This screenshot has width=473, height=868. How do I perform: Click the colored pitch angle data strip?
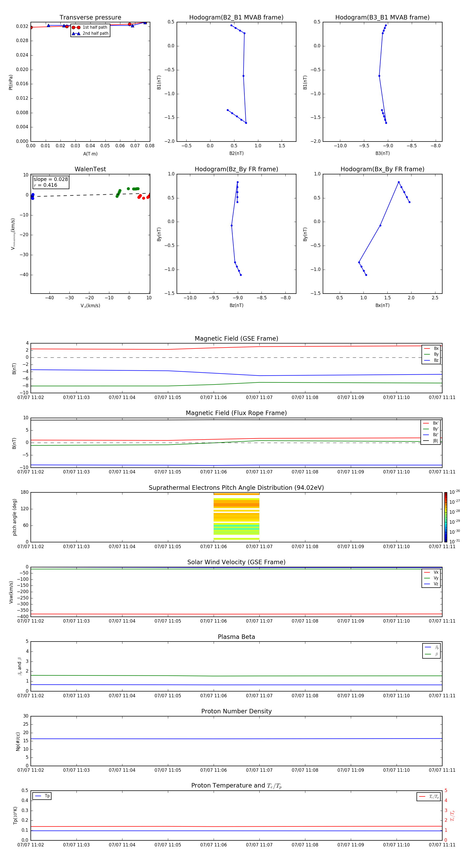click(236, 517)
